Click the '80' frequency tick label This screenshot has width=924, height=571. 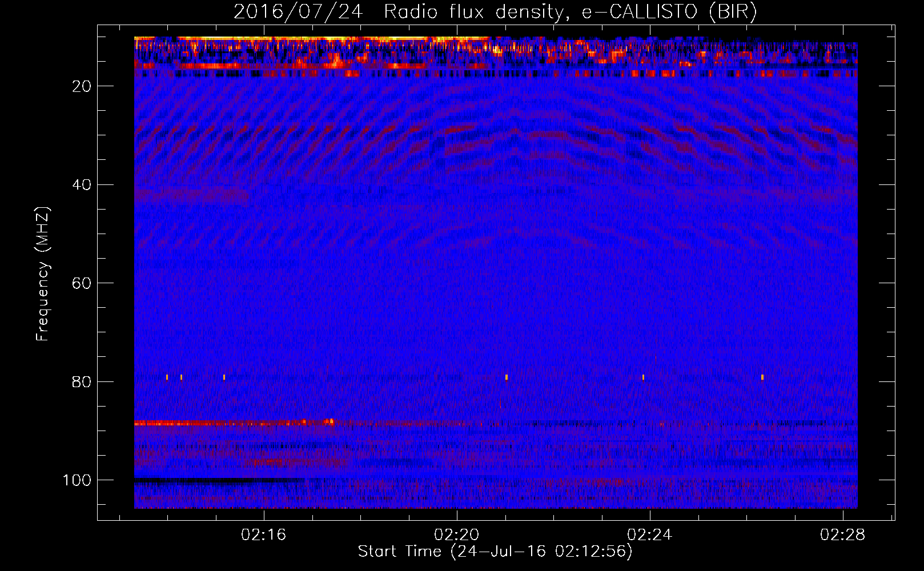(x=82, y=382)
